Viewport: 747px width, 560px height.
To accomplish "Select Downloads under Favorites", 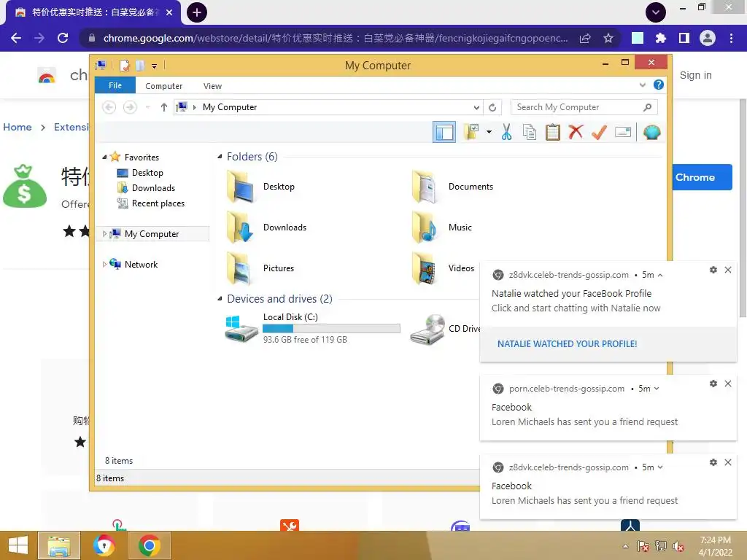I will click(x=153, y=187).
